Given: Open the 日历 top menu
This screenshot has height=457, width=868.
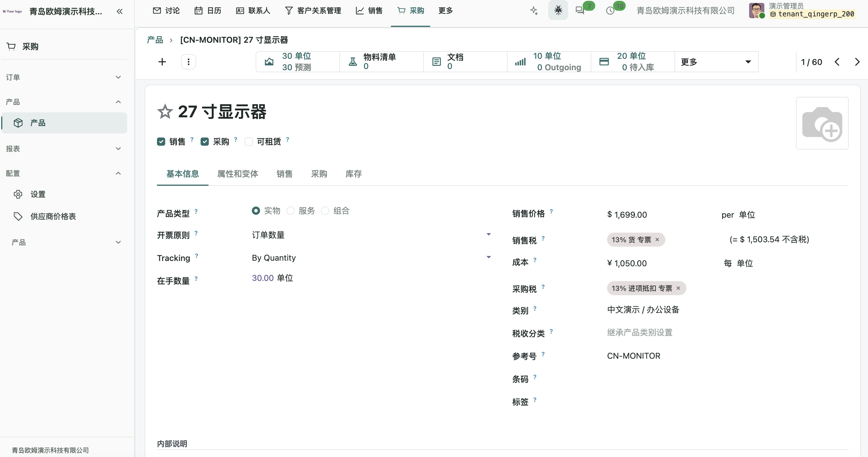Looking at the screenshot, I should click(208, 11).
